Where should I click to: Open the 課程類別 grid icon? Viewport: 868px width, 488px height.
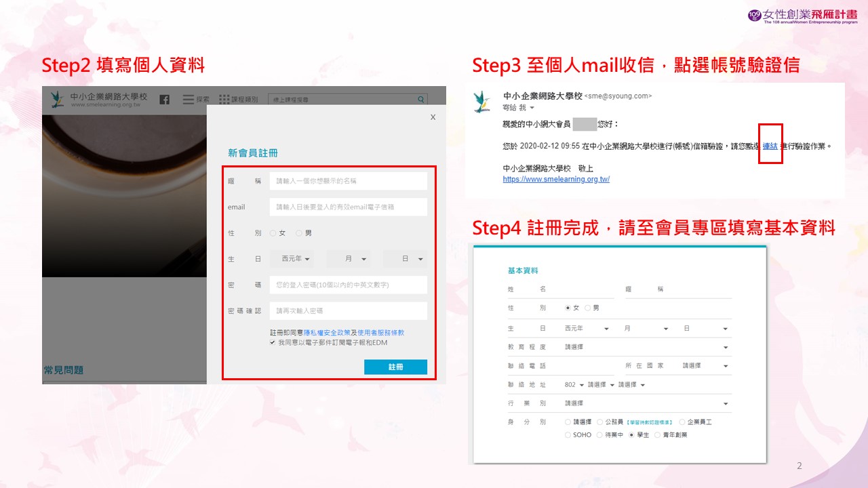point(224,100)
